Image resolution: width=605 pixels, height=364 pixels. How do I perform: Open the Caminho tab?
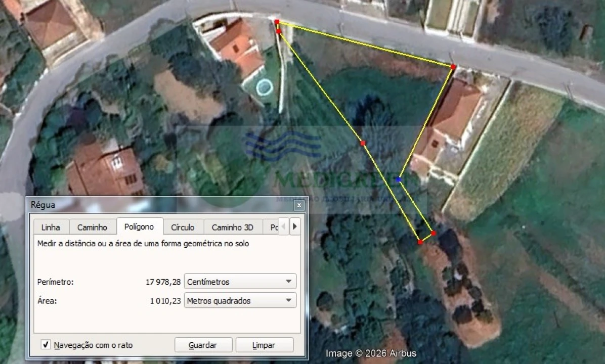pos(92,227)
